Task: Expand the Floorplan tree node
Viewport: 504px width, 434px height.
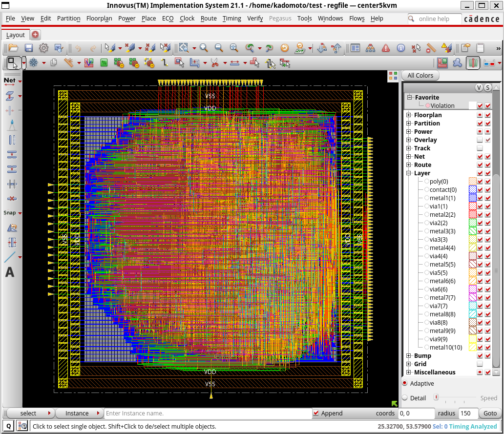Action: pyautogui.click(x=409, y=115)
